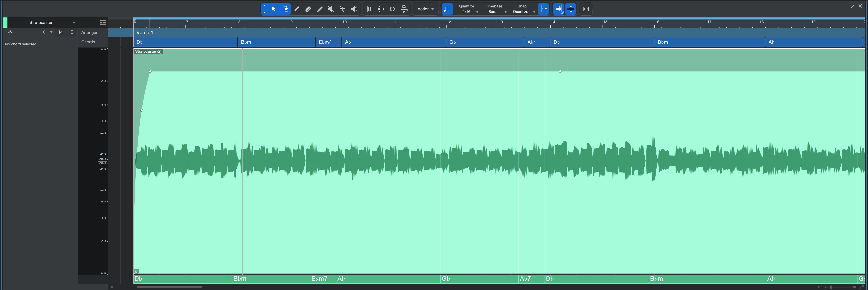Click the fit-width arrows icon

(586, 9)
